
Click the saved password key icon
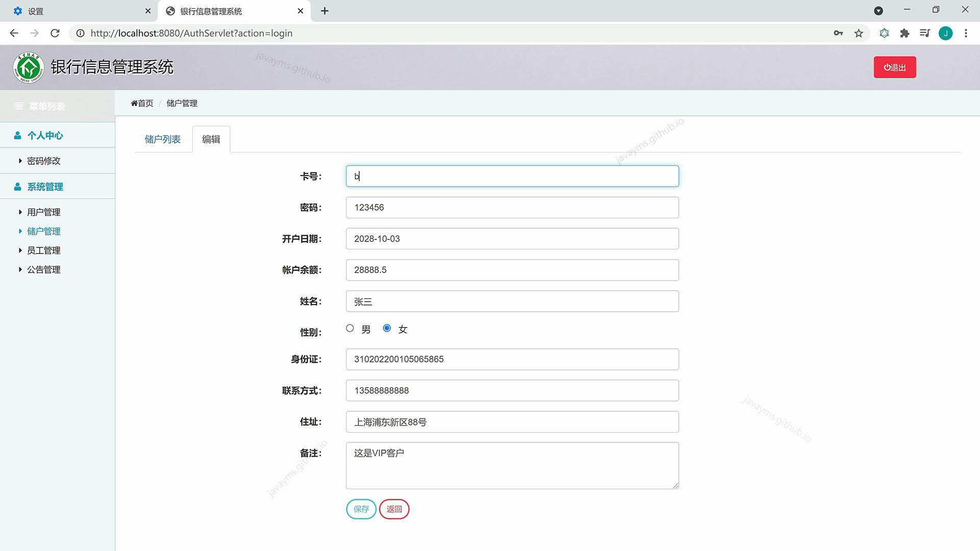(838, 33)
